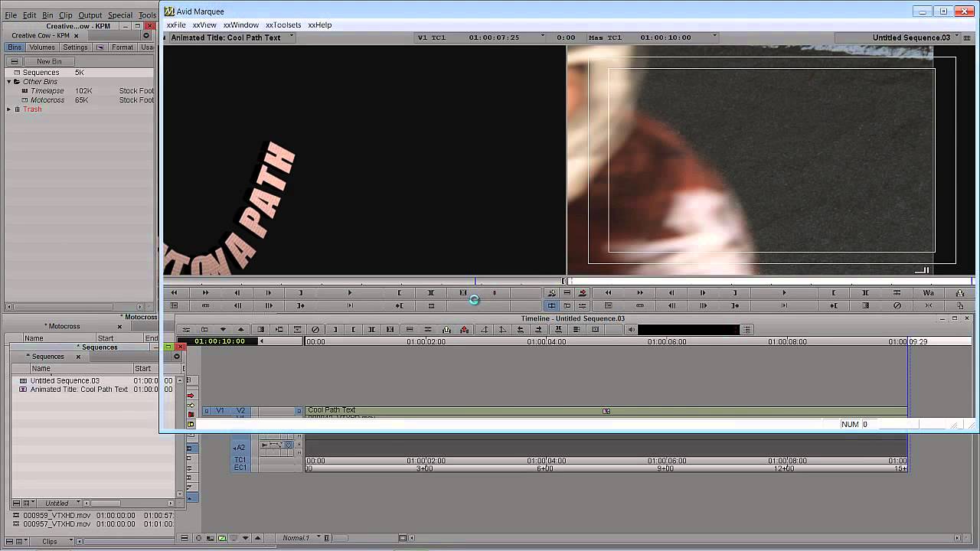Select red segment arrow in Smart Tool
Image resolution: width=980 pixels, height=551 pixels.
(x=191, y=396)
